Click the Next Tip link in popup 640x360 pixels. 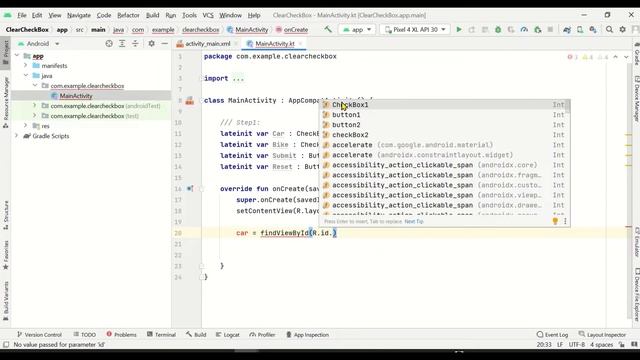pyautogui.click(x=414, y=221)
